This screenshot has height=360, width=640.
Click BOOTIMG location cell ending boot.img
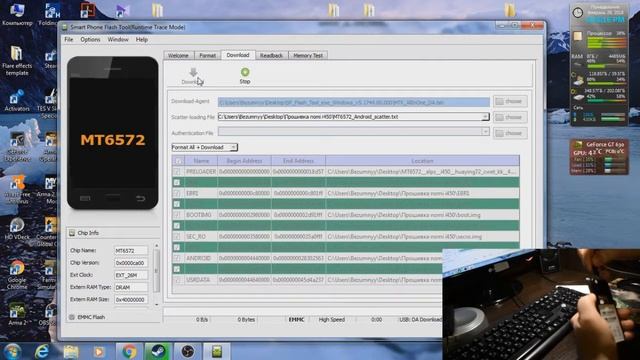(422, 215)
